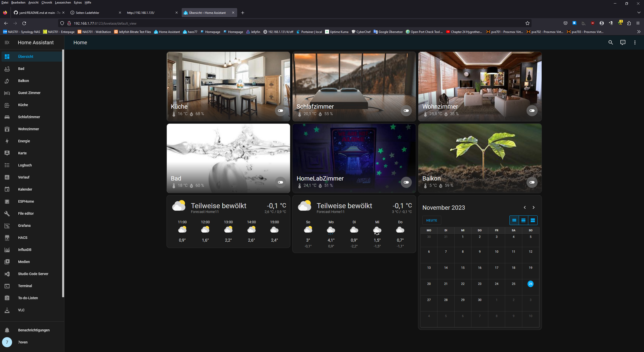Open Studio Code Server in the sidebar

click(x=33, y=274)
